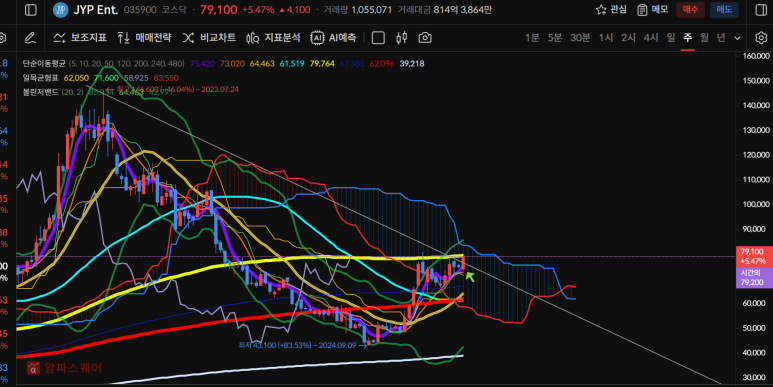
Task: Open the 메모 memo note
Action: click(x=653, y=10)
